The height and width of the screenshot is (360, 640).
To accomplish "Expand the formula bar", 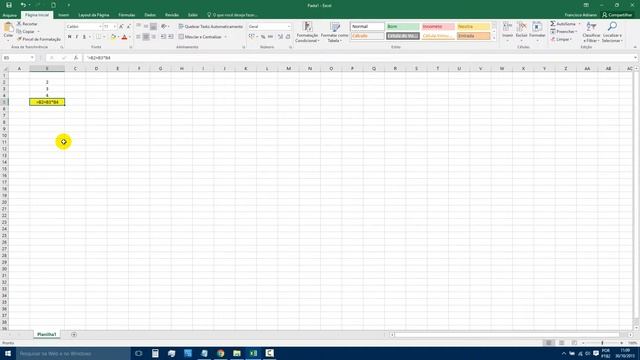I will (x=635, y=58).
